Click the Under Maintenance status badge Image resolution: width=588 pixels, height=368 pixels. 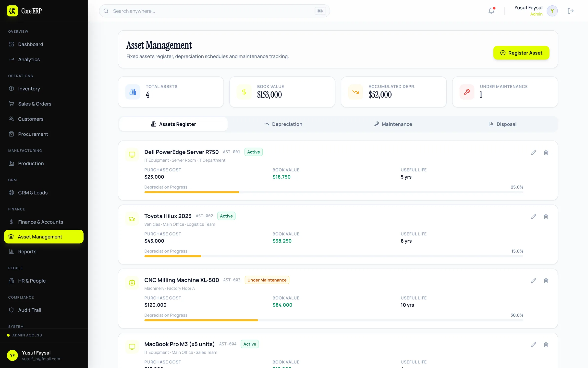click(267, 280)
